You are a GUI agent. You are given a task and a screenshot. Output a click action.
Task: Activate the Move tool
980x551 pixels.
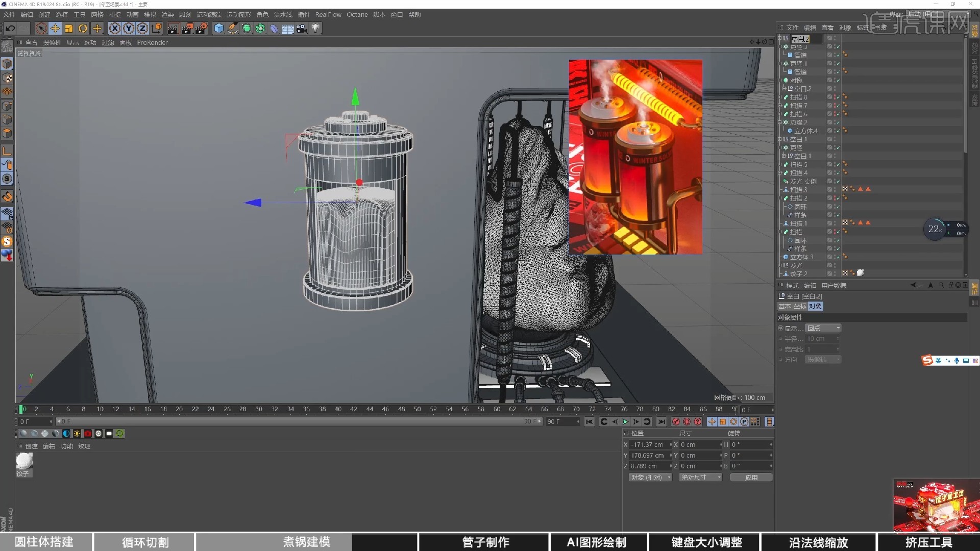55,29
